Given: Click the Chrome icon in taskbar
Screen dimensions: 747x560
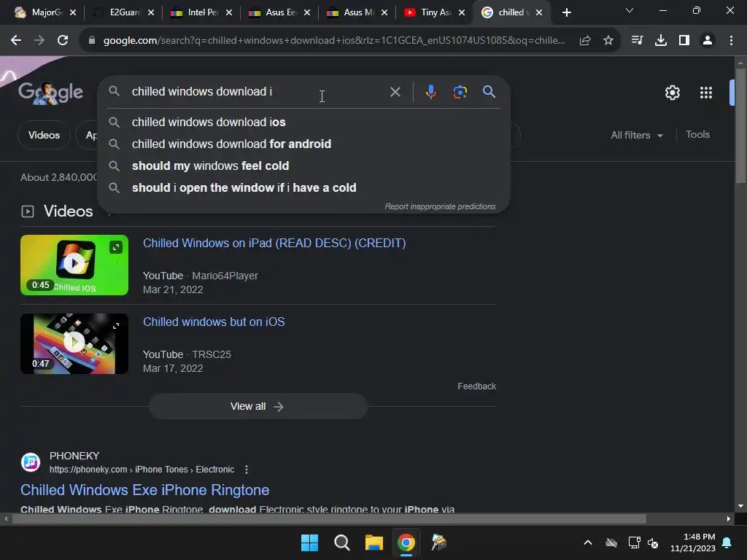Looking at the screenshot, I should coord(406,542).
